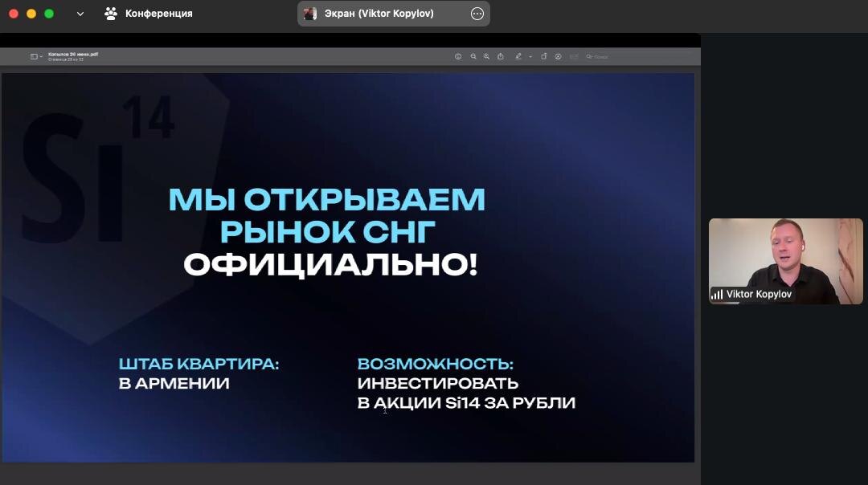This screenshot has width=868, height=485.
Task: Open the three-dots menu on Экран tab
Action: pos(477,14)
